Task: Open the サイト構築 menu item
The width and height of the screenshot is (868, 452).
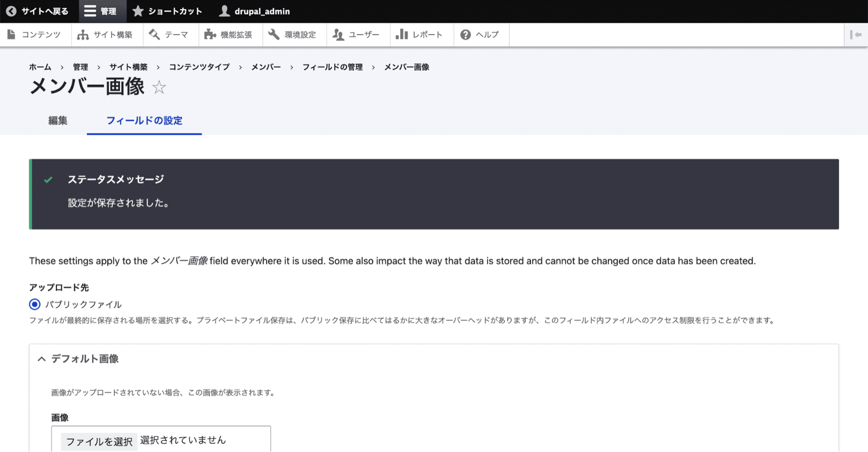Action: point(107,35)
